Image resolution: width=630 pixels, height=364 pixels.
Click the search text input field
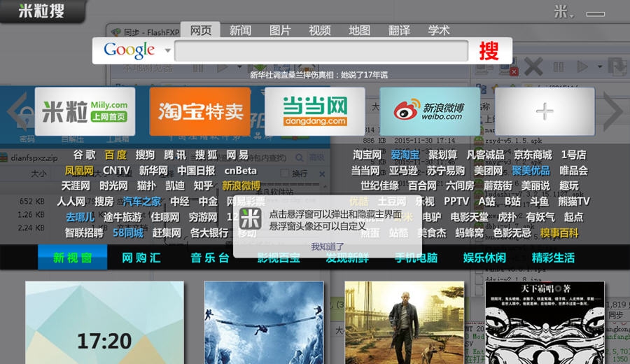(x=321, y=51)
